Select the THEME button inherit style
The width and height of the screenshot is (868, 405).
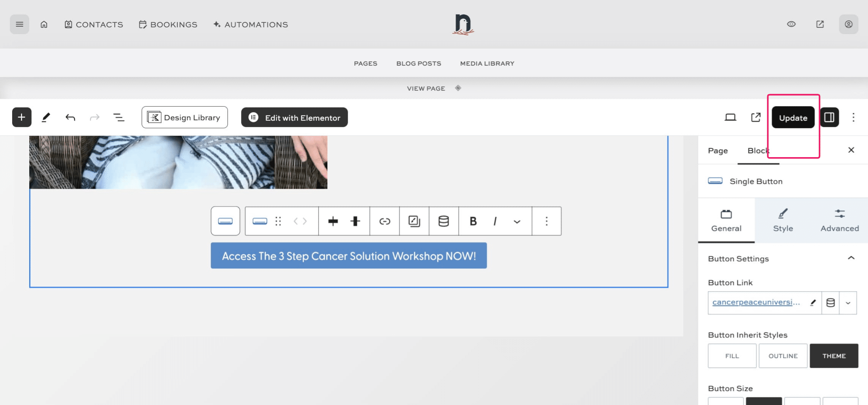point(834,356)
